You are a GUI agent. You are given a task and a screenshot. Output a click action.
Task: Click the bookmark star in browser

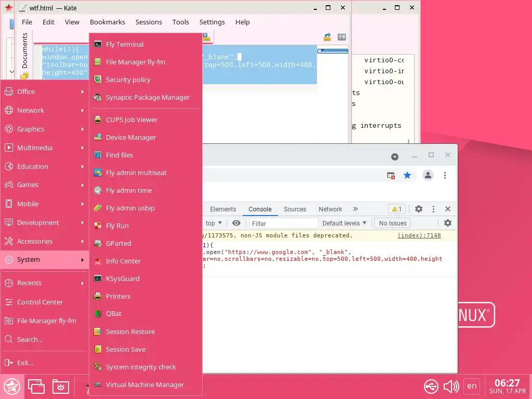pyautogui.click(x=407, y=175)
